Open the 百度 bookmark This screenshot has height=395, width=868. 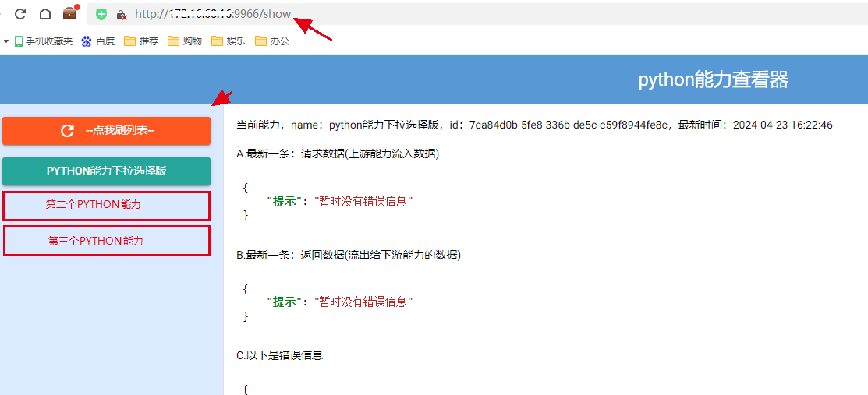tap(97, 41)
